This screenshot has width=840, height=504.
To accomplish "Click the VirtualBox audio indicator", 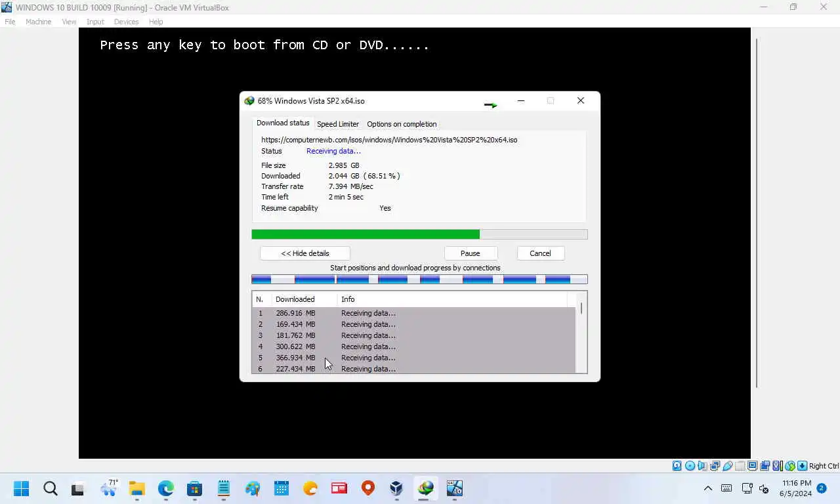I will [702, 466].
